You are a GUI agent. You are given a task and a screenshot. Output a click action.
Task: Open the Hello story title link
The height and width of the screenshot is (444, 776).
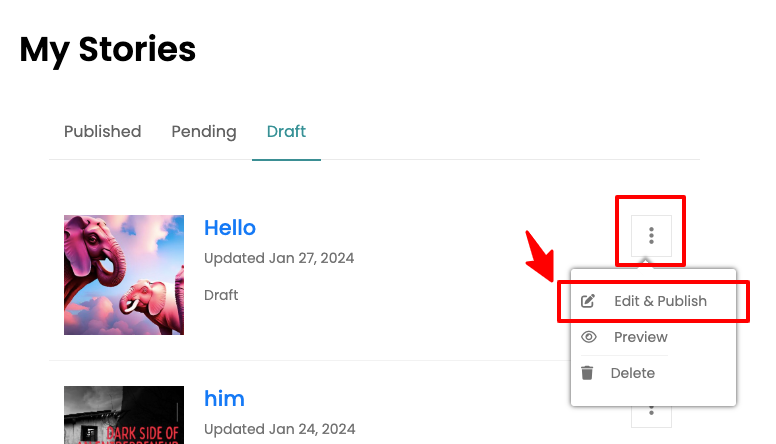pos(230,228)
